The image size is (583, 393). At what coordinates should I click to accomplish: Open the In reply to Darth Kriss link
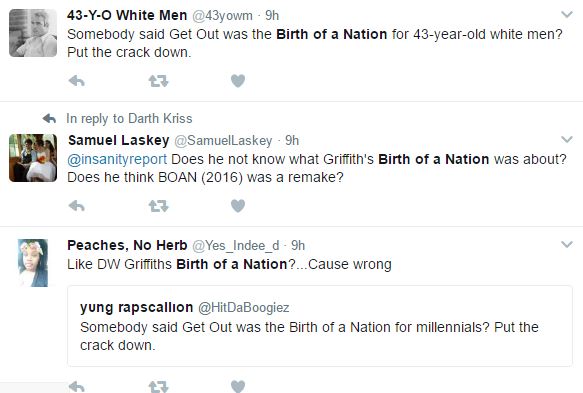pyautogui.click(x=129, y=119)
